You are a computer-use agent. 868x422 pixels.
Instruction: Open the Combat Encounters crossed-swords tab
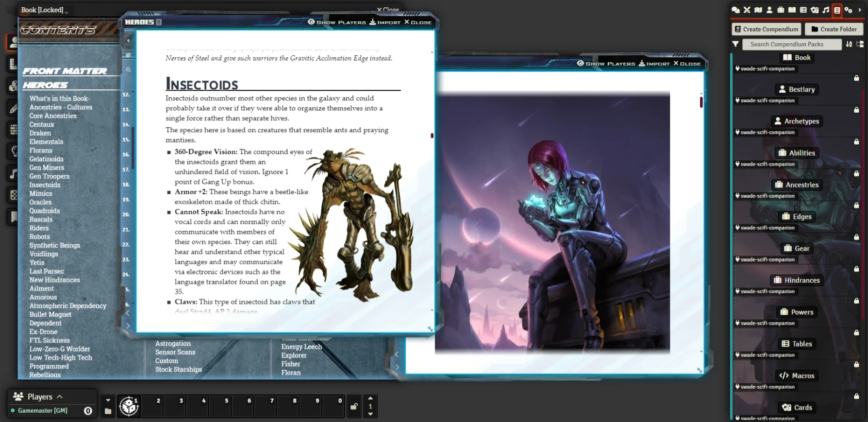(x=747, y=10)
